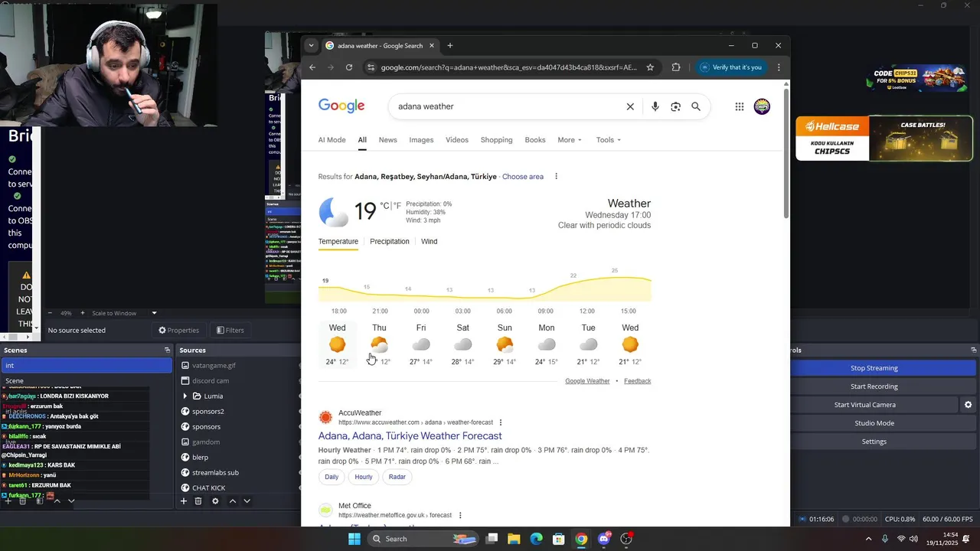Switch temperature units to Fahrenheit
This screenshot has height=551, width=980.
(x=397, y=206)
